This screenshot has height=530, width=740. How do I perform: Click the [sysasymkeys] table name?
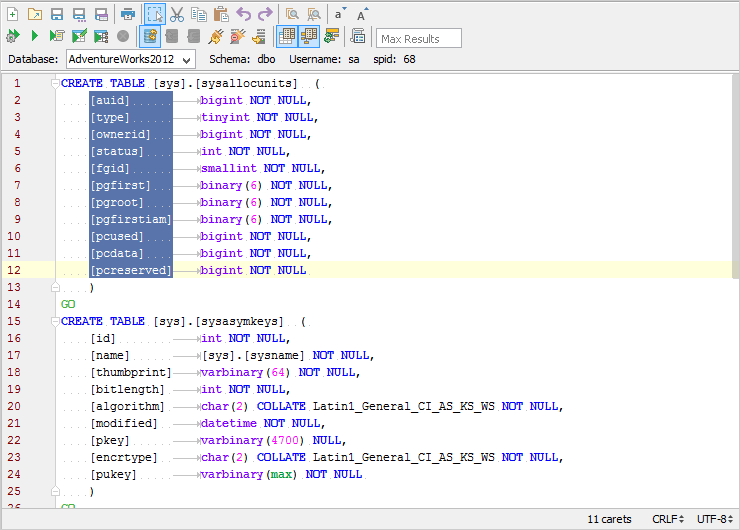coord(239,321)
